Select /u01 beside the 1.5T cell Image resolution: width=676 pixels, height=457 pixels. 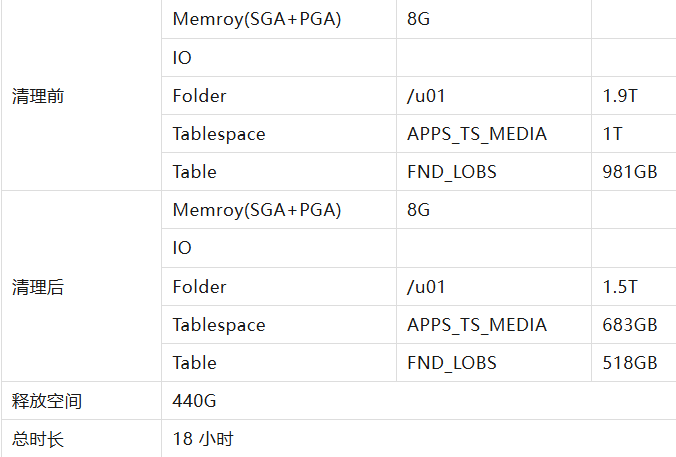click(426, 287)
